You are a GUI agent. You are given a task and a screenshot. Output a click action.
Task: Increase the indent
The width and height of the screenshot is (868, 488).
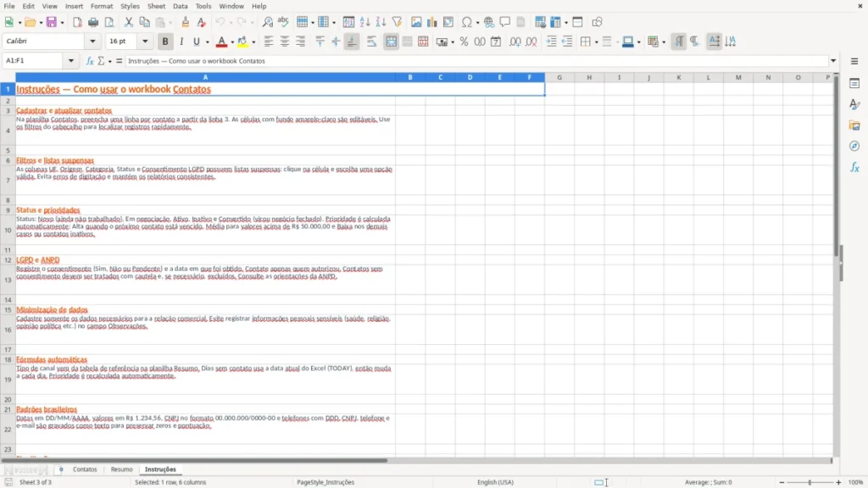(x=551, y=42)
